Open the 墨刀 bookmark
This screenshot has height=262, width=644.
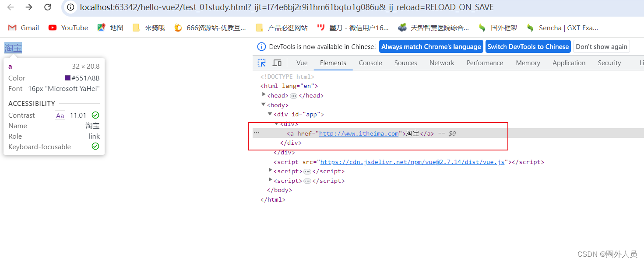[353, 28]
